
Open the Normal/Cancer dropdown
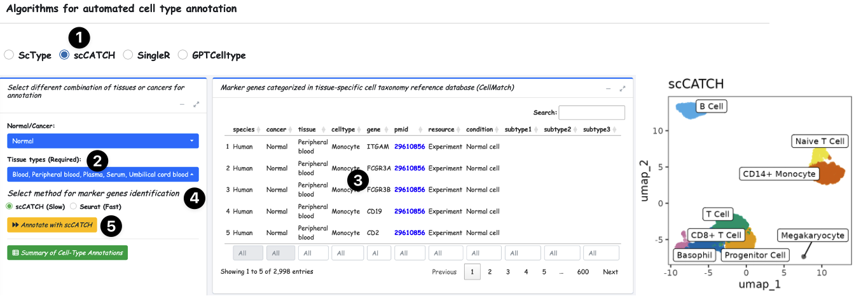(102, 141)
